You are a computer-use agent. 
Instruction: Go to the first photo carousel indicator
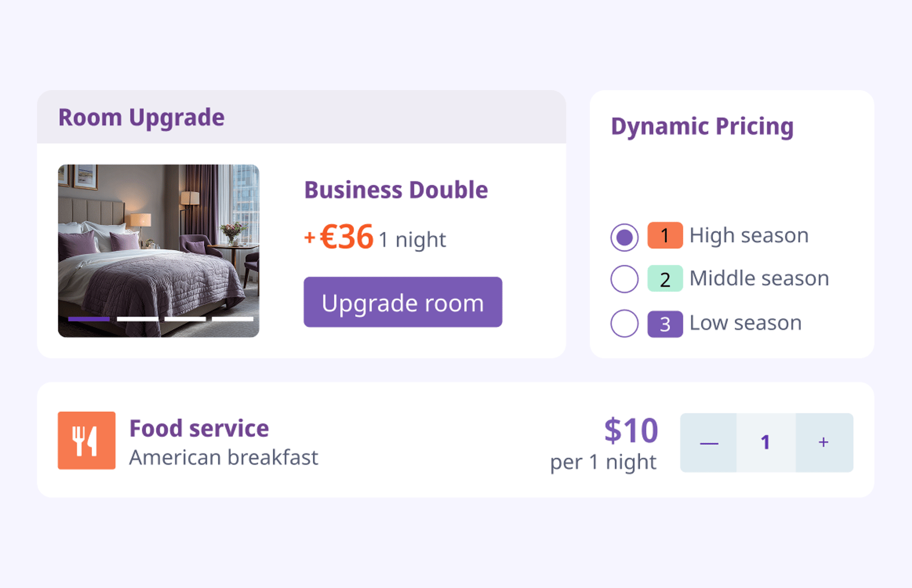pyautogui.click(x=89, y=319)
